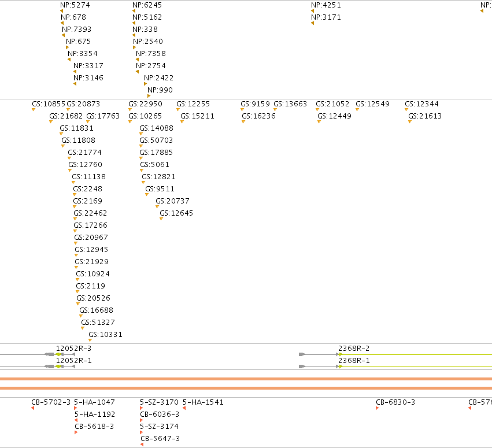This screenshot has width=492, height=448.
Task: Select GS:15211 label
Action: (x=198, y=116)
